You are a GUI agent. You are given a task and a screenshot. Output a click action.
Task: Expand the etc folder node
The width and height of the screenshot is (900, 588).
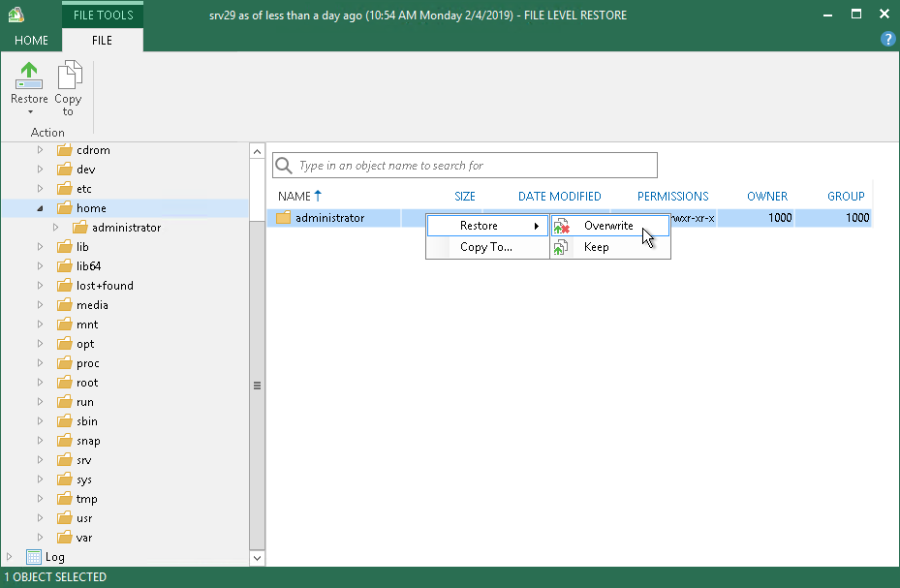(40, 189)
